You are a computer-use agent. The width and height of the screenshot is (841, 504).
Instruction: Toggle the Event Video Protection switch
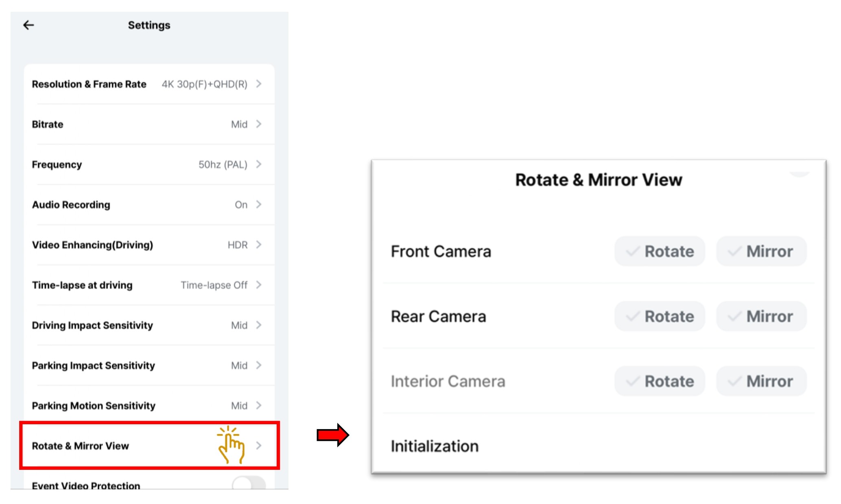point(249,483)
